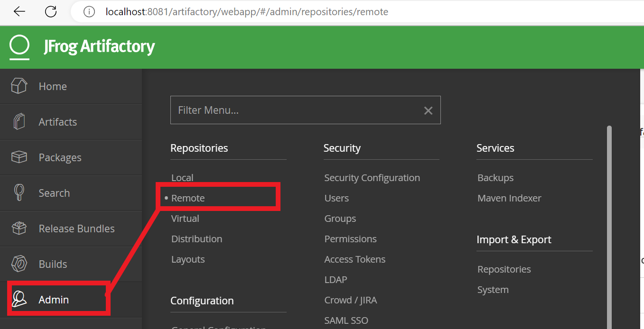Open Maven Indexer
Viewport: 644px width, 329px height.
click(509, 198)
